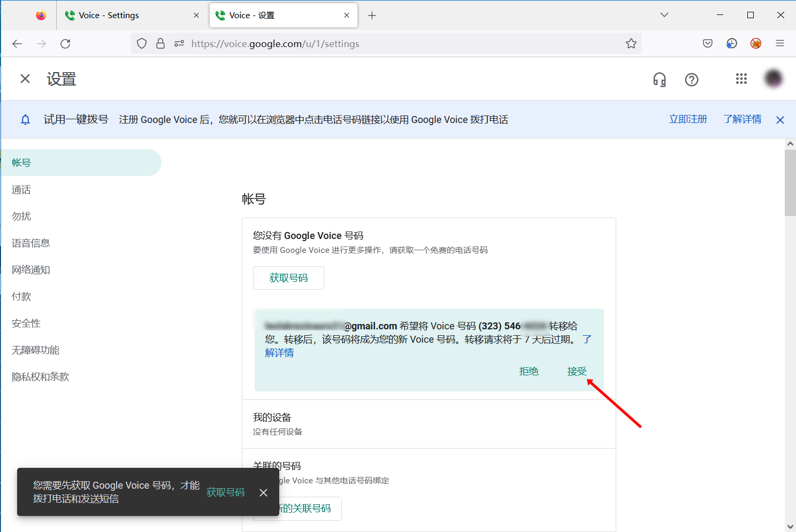Bookmark this page with the star
The width and height of the screenshot is (796, 532).
pos(631,44)
